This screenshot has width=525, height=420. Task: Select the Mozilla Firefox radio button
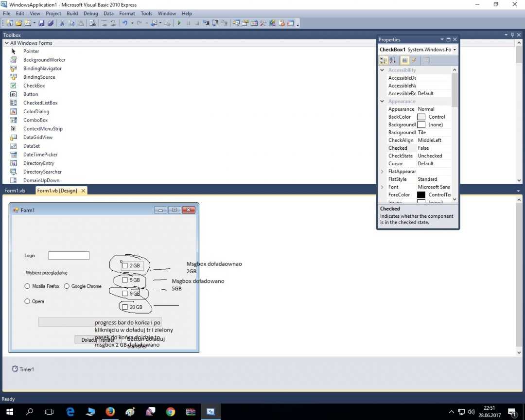(x=28, y=286)
